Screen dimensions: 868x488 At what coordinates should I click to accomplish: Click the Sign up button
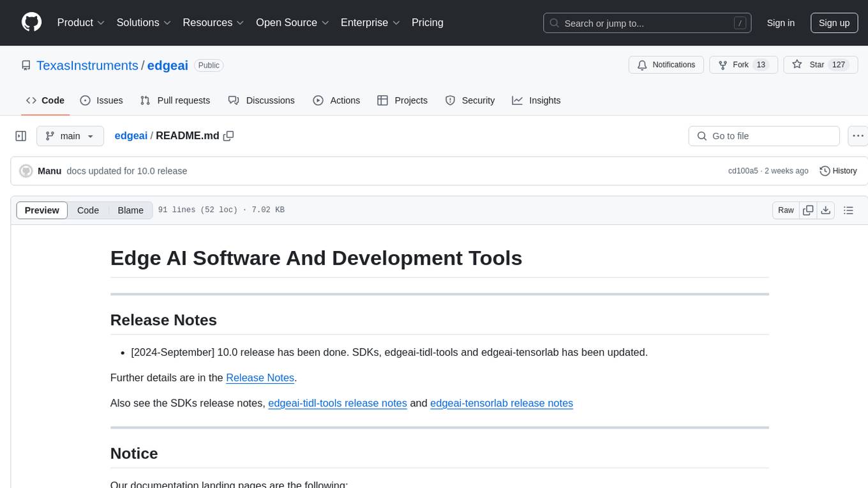tap(834, 23)
